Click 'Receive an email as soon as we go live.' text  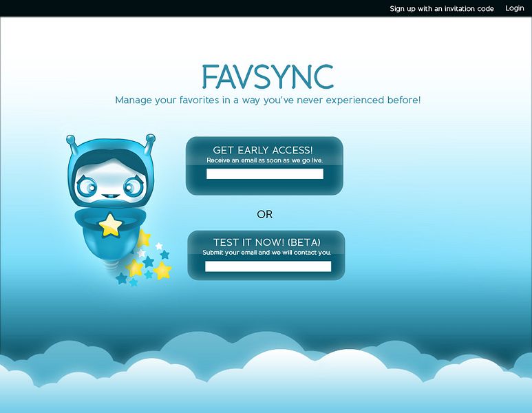tap(265, 160)
